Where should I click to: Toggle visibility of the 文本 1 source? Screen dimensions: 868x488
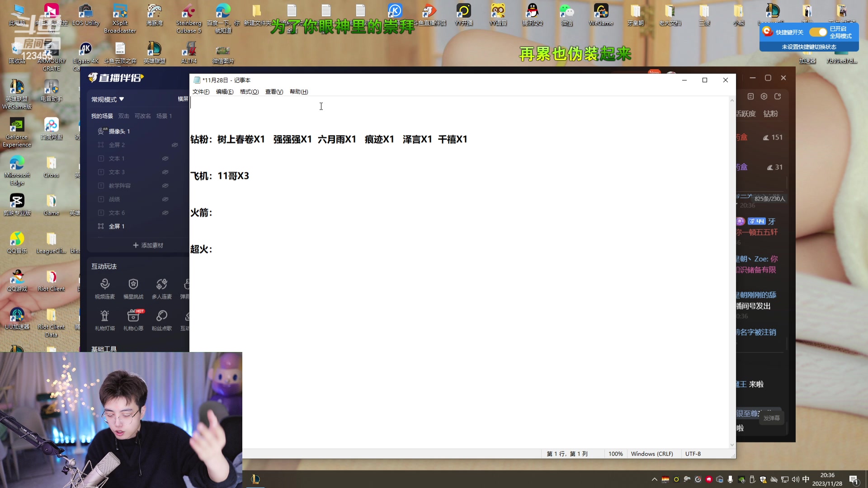(x=165, y=159)
